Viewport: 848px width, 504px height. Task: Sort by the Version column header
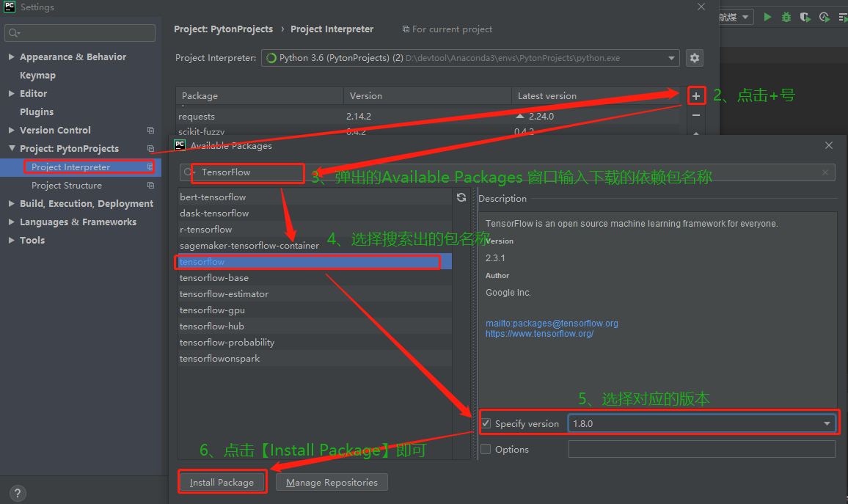(427, 95)
